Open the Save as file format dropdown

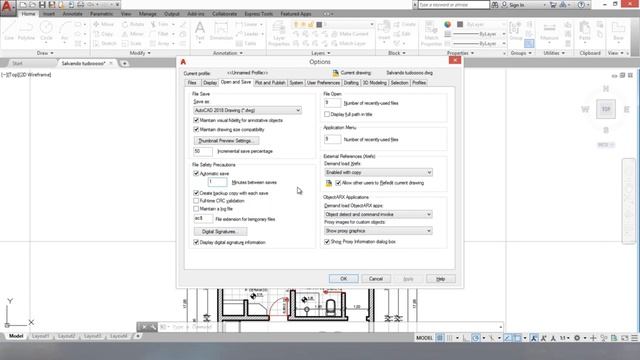248,110
